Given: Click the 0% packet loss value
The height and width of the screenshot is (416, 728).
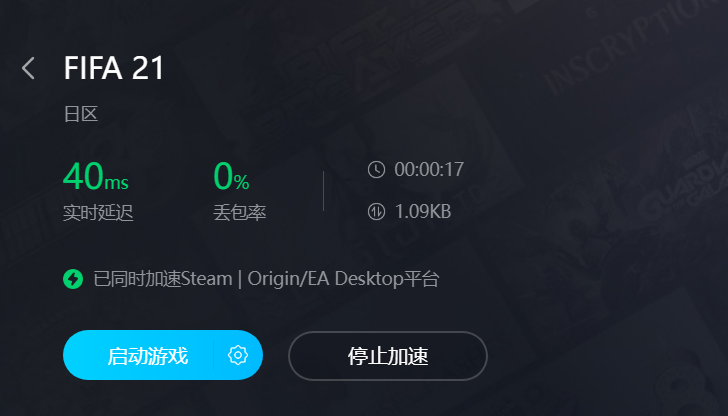Looking at the screenshot, I should click(231, 176).
